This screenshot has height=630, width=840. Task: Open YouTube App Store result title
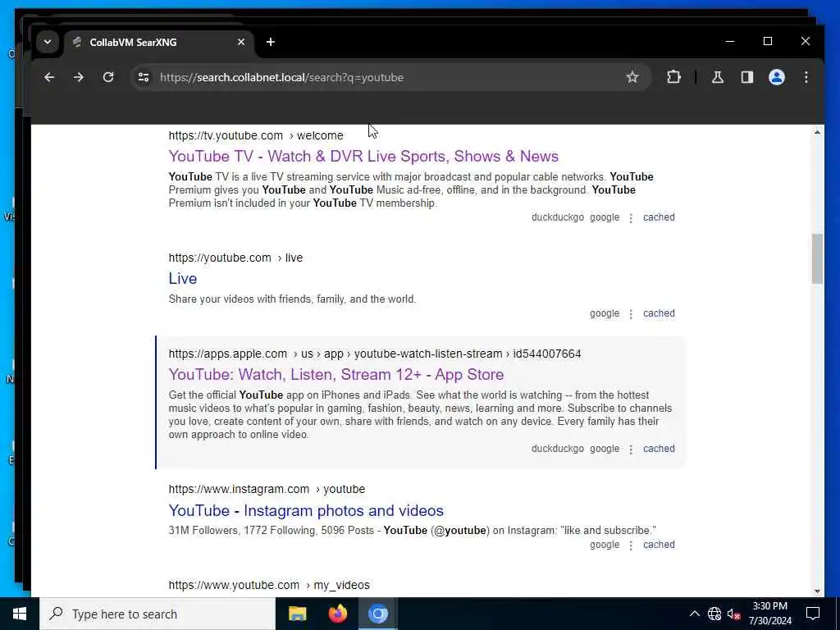pyautogui.click(x=336, y=374)
